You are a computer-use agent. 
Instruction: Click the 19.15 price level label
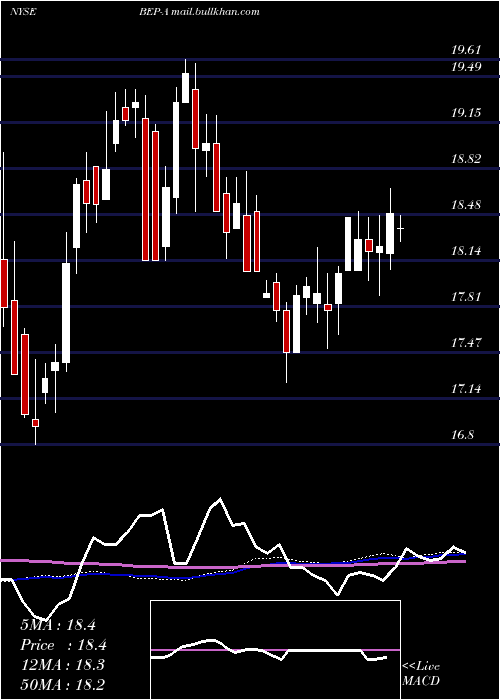pyautogui.click(x=466, y=112)
